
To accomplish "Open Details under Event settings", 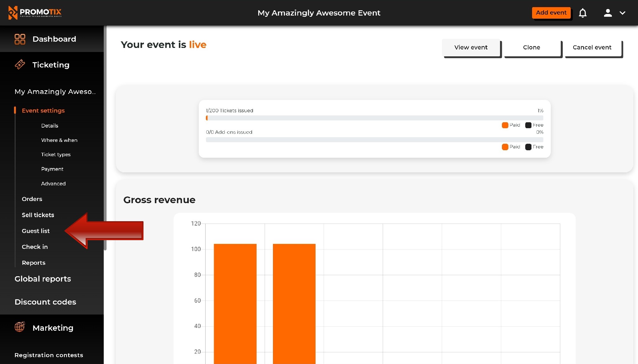I will coord(50,126).
